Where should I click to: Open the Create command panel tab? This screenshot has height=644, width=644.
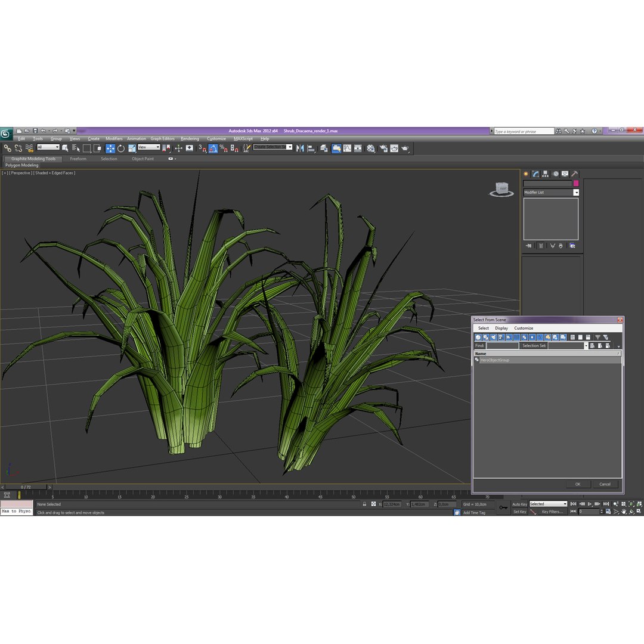tap(526, 174)
